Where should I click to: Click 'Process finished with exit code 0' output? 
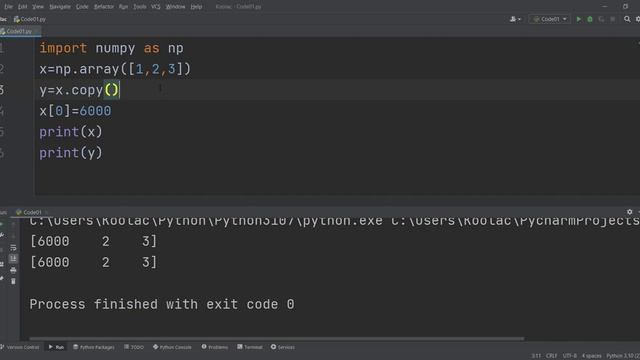[162, 304]
